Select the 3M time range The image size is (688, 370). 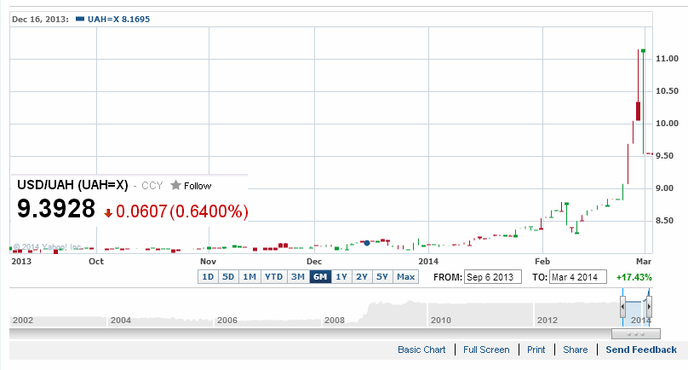(298, 277)
